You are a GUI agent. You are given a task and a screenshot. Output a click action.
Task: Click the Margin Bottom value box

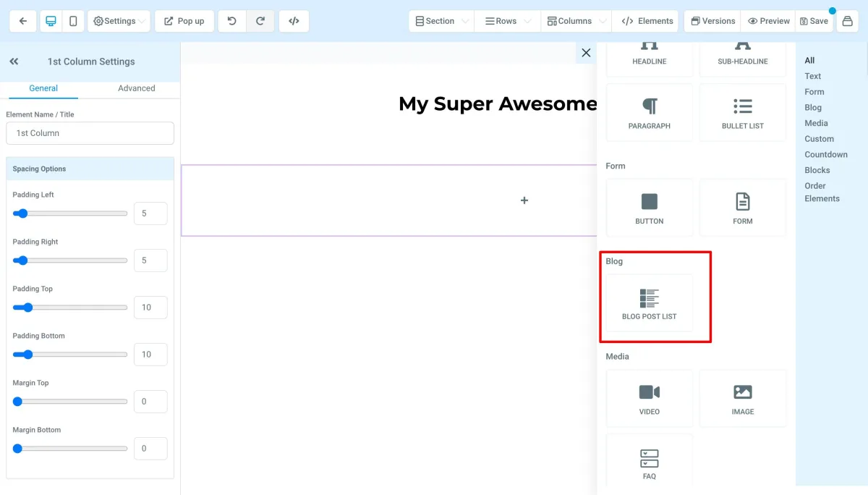pyautogui.click(x=150, y=449)
